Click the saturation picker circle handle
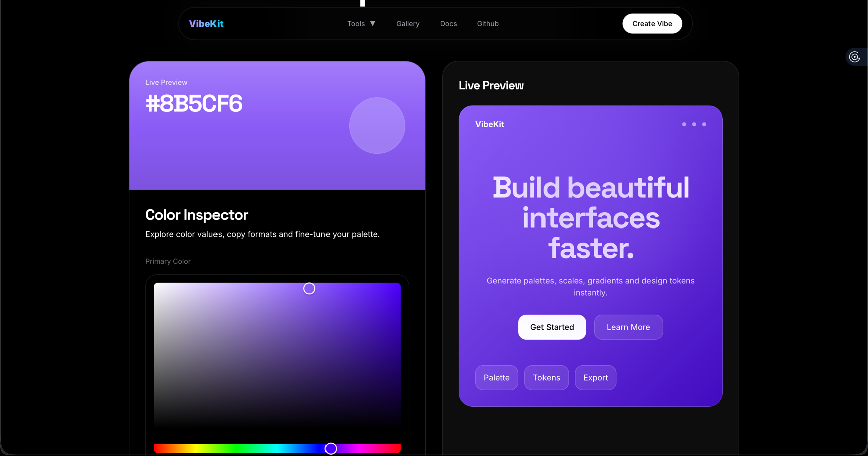 tap(309, 288)
